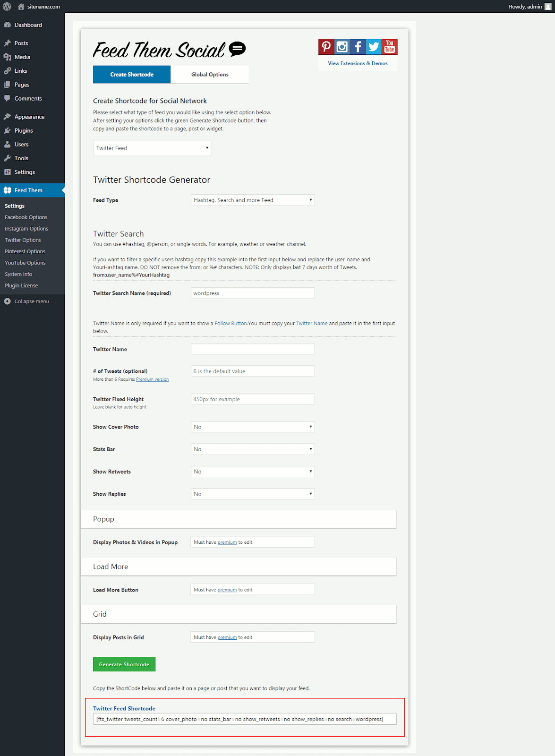Open the Premium version link under # of Tweets
The width and height of the screenshot is (555, 756).
click(152, 379)
